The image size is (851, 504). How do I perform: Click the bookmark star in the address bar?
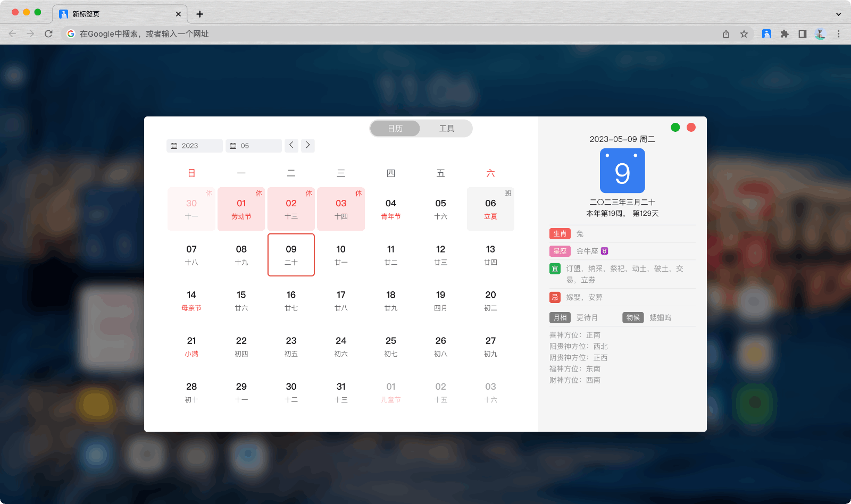[x=743, y=33]
